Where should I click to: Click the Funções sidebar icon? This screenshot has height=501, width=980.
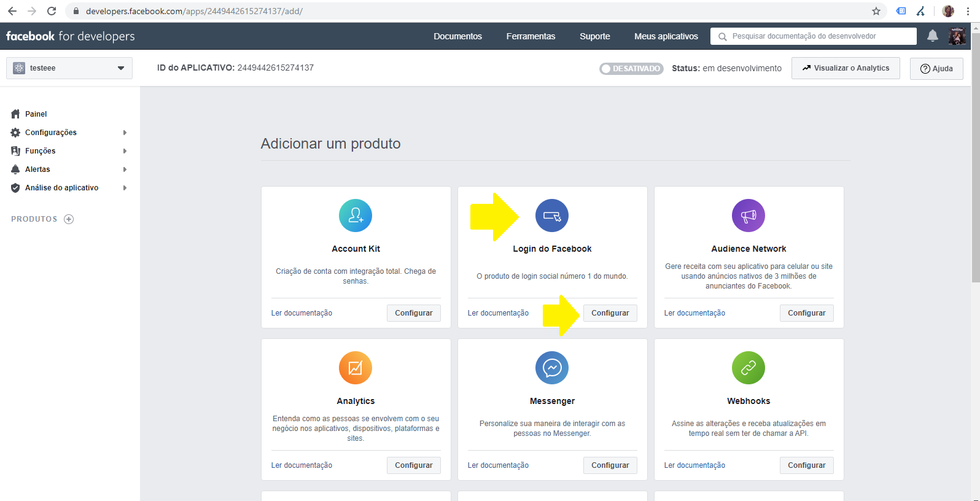click(x=15, y=151)
